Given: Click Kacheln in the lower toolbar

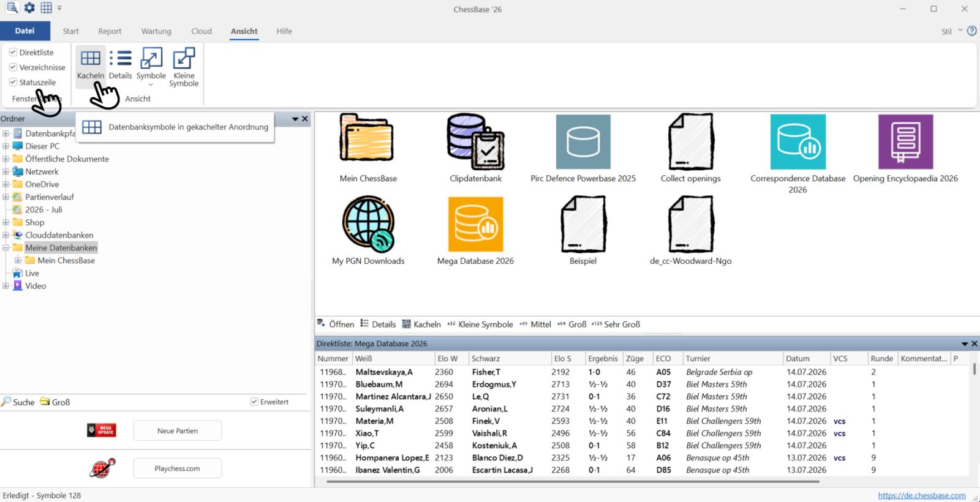Looking at the screenshot, I should (421, 324).
